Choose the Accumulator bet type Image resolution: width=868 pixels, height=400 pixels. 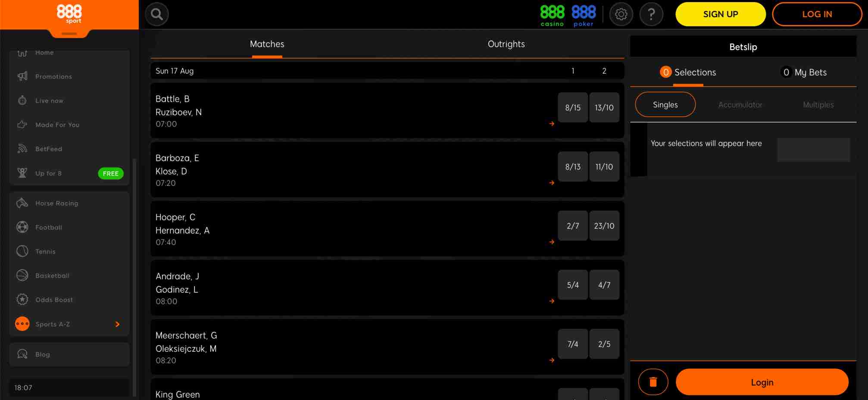tap(740, 105)
